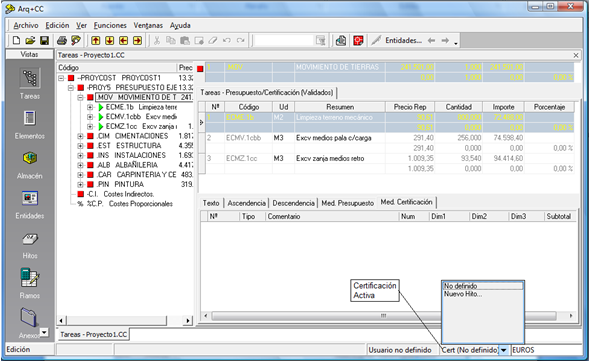Click the Undo toolbar icon
Screen dimensions: 589x361
pyautogui.click(x=227, y=40)
